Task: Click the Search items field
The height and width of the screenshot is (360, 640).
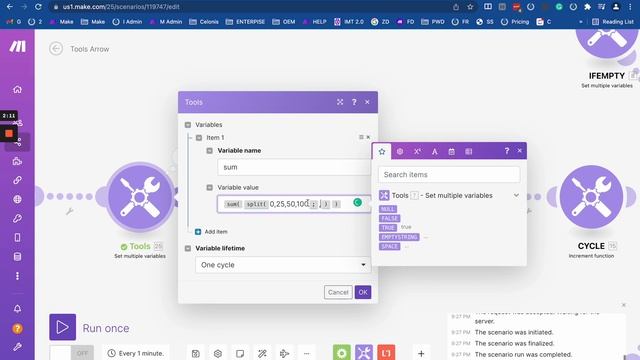Action: (x=449, y=175)
